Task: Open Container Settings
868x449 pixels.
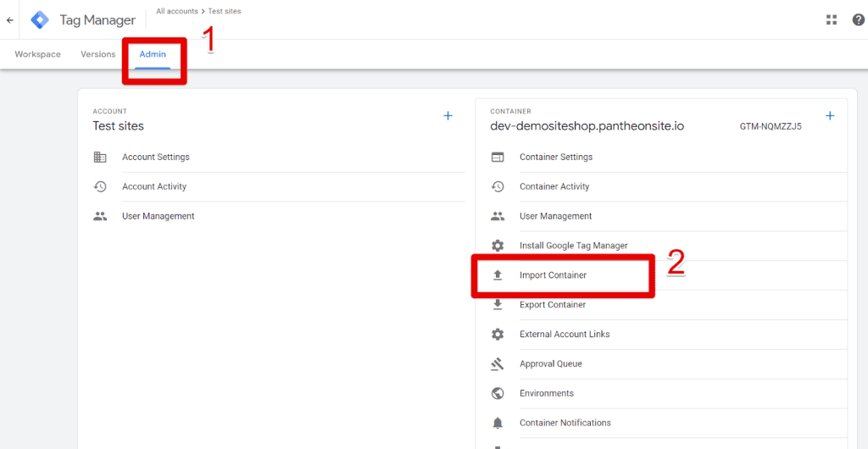Action: coord(556,158)
